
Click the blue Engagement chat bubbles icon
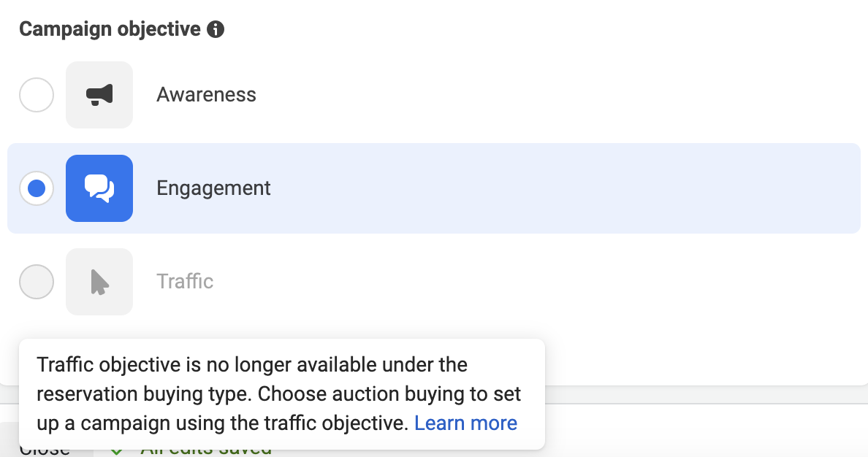[99, 188]
